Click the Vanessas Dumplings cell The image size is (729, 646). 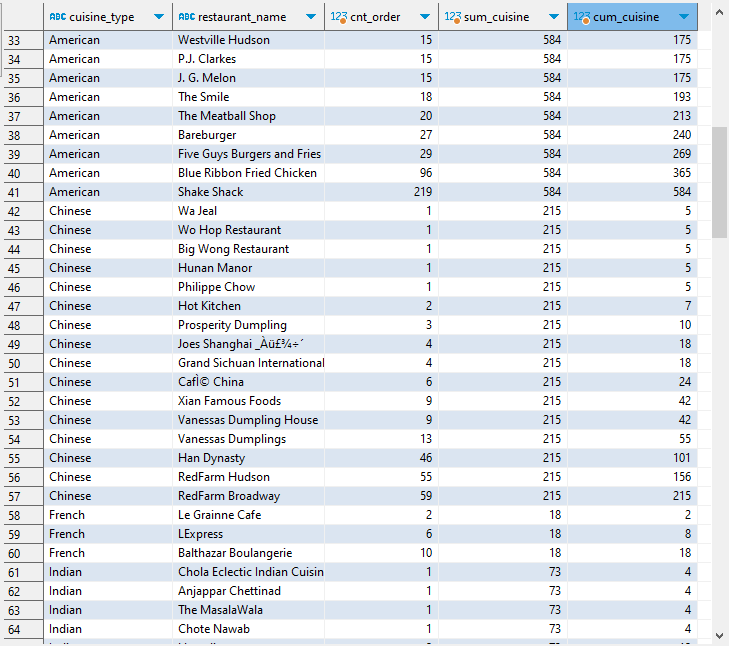[248, 439]
